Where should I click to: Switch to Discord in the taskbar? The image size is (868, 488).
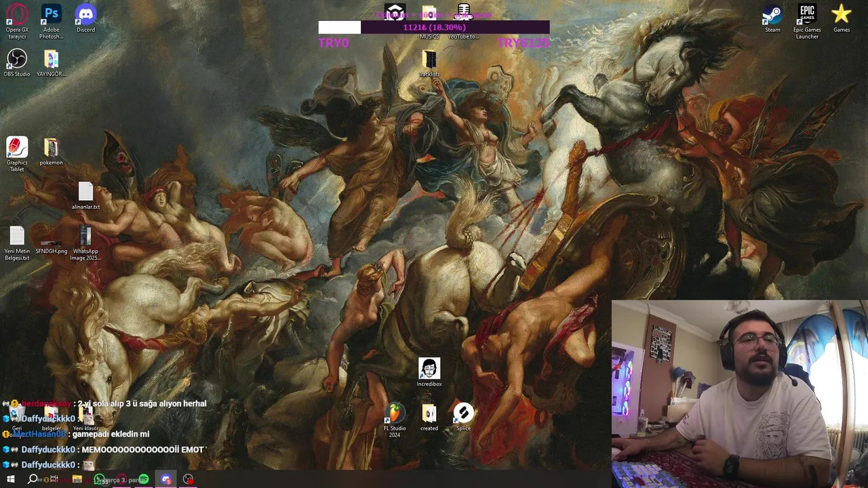[166, 479]
